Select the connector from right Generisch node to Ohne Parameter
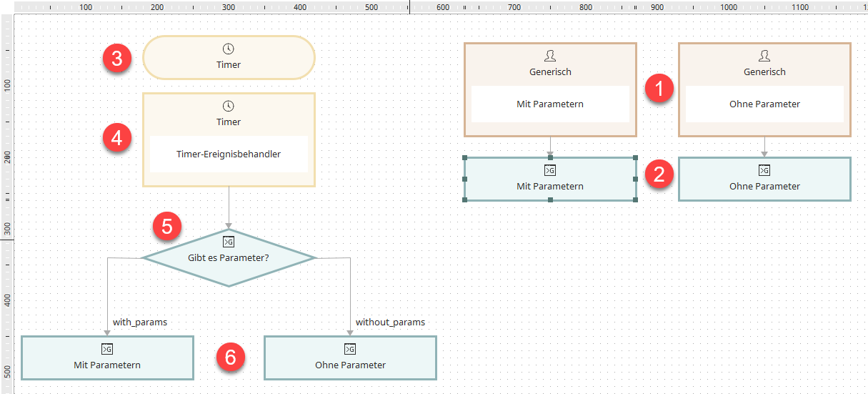This screenshot has height=394, width=868. click(764, 147)
